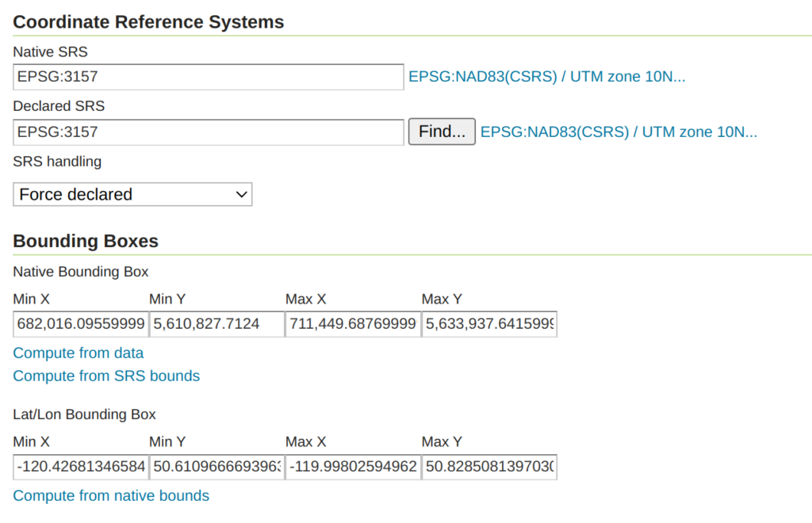Open the NAD83(CSRS) link beside Native SRS
Viewport: 812px width, 523px height.
coord(546,78)
